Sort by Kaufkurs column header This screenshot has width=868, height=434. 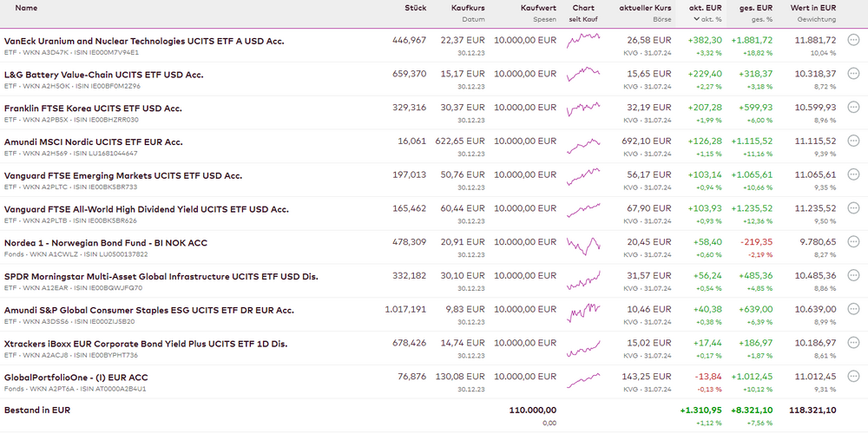[468, 8]
